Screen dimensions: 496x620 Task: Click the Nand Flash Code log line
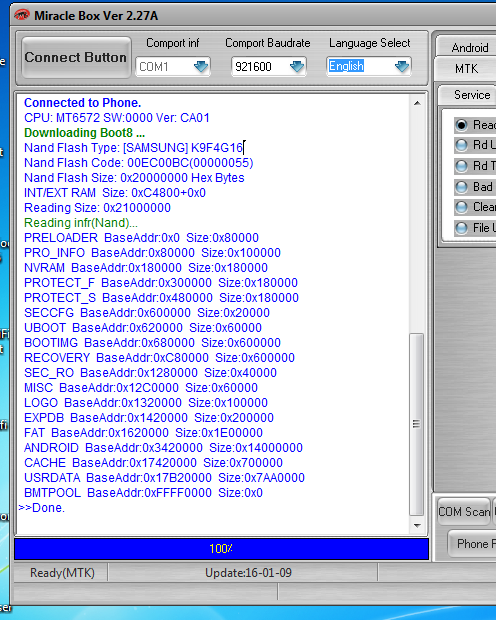138,163
